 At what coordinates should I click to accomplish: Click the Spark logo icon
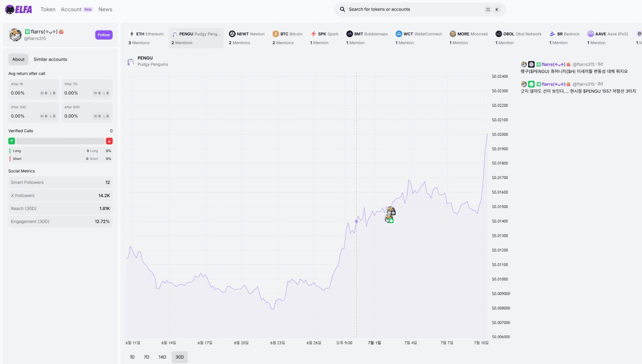tap(313, 34)
